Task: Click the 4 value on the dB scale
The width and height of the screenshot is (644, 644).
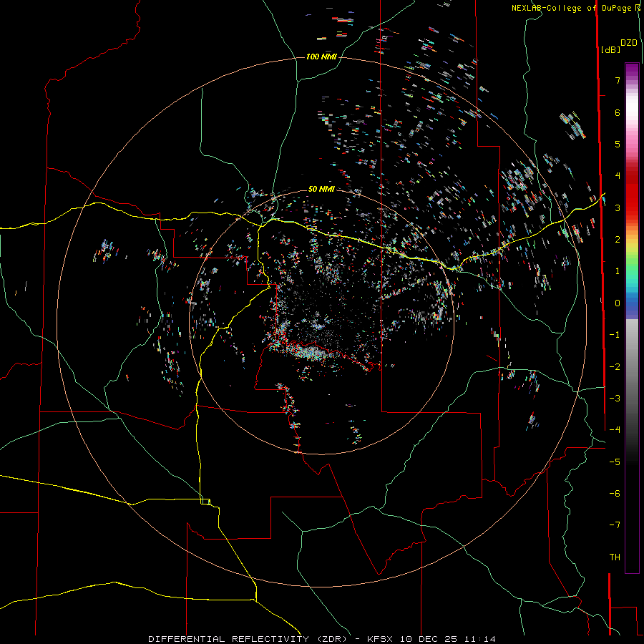Action: tap(618, 176)
